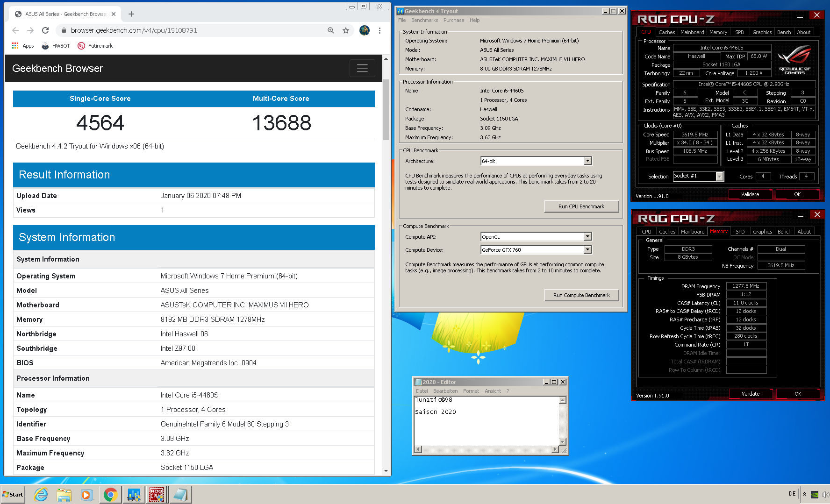
Task: Open Format menu in Editor
Action: pyautogui.click(x=471, y=391)
